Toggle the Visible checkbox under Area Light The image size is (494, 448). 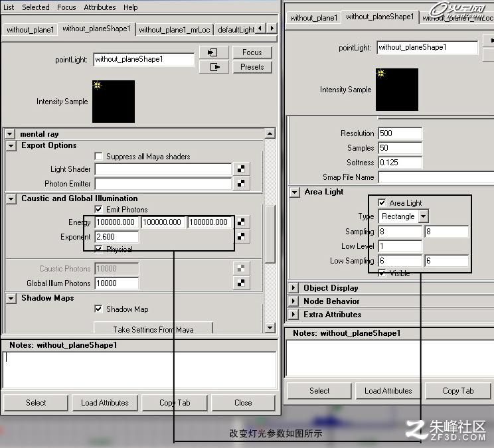click(x=382, y=273)
